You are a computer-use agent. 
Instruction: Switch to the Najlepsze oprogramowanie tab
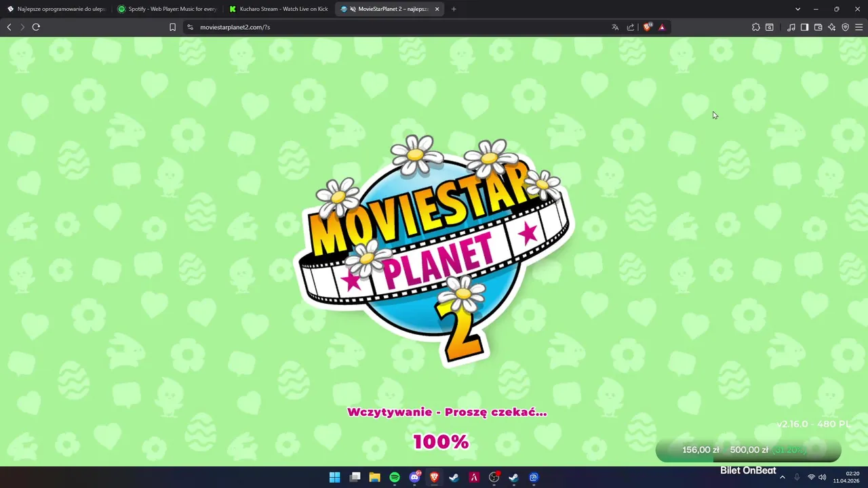57,9
